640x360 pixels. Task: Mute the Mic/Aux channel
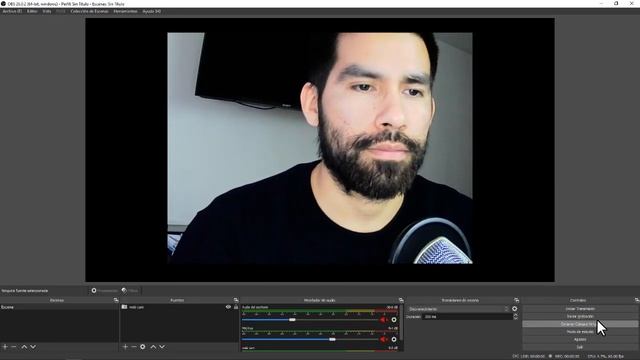click(384, 339)
